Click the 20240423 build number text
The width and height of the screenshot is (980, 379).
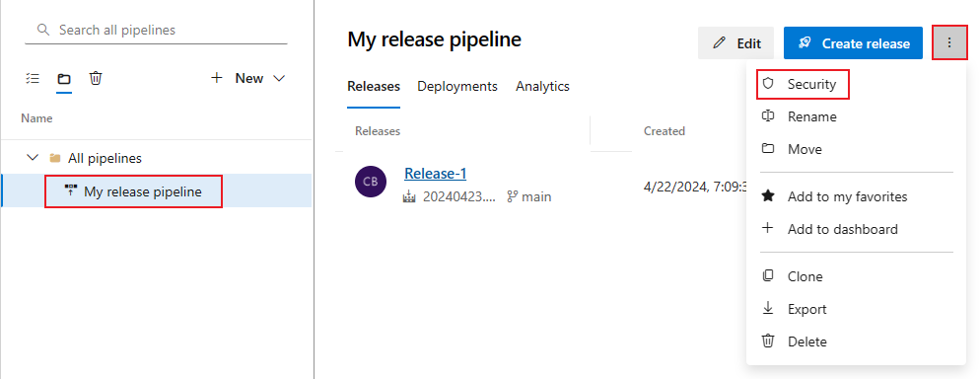[459, 197]
